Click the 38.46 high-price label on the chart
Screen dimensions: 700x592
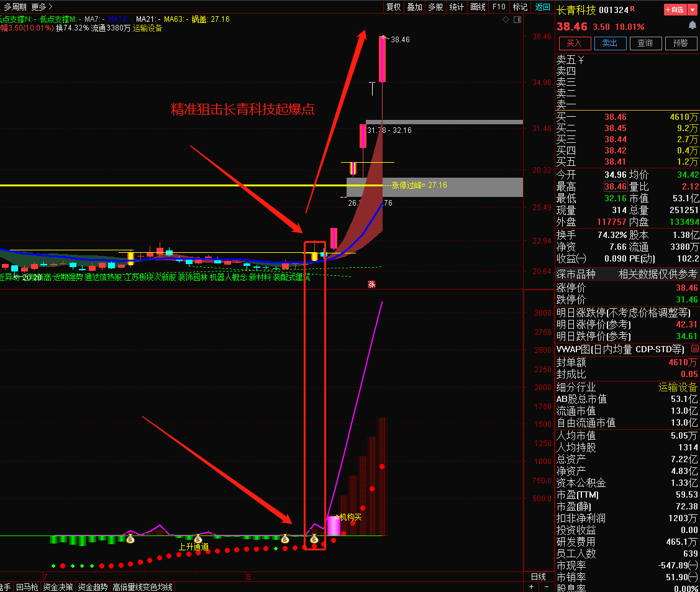pyautogui.click(x=400, y=40)
